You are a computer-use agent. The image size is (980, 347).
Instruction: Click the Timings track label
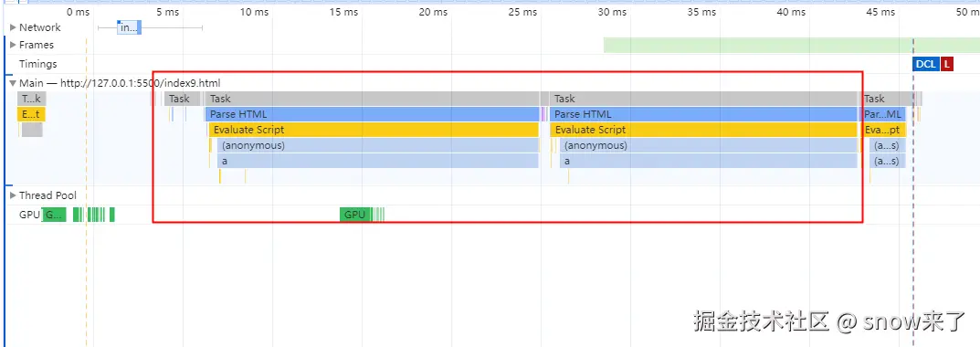coord(37,64)
